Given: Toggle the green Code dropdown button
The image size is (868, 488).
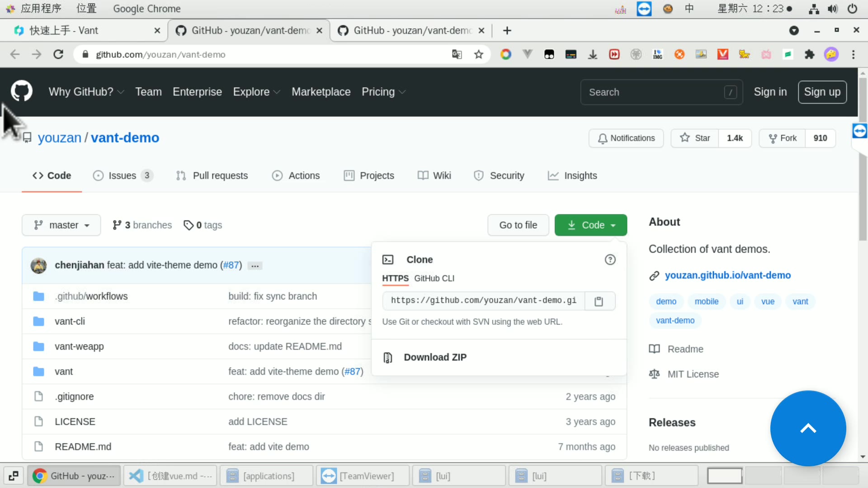Looking at the screenshot, I should point(591,225).
